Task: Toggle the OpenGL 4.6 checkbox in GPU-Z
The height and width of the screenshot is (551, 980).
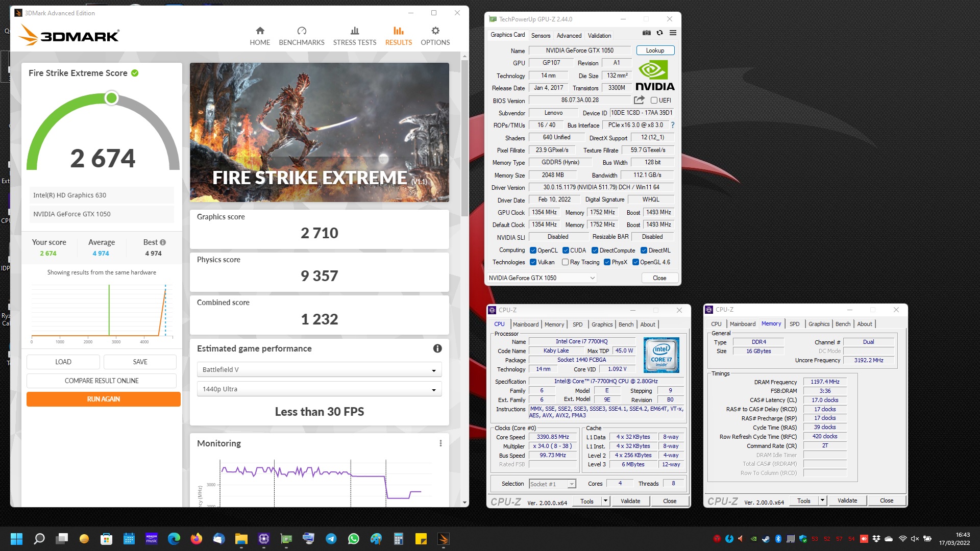Action: (635, 262)
